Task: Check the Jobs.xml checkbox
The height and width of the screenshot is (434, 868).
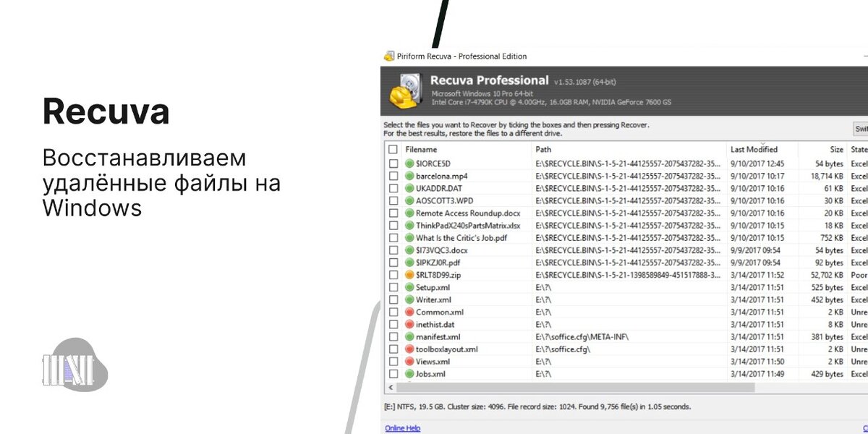Action: (x=393, y=374)
